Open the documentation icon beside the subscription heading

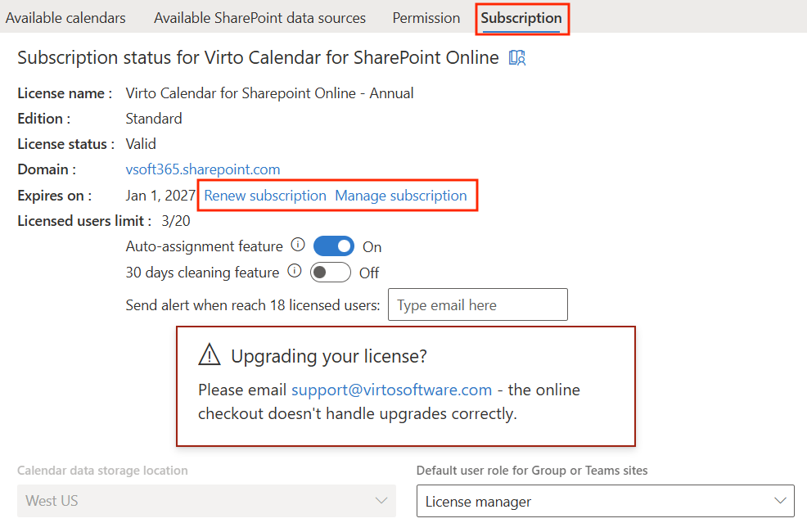pos(517,57)
